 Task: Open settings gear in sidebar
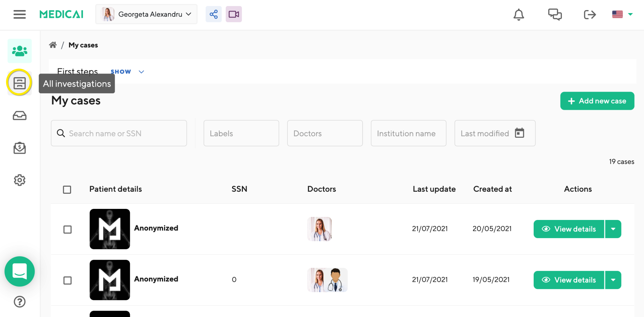[x=19, y=180]
